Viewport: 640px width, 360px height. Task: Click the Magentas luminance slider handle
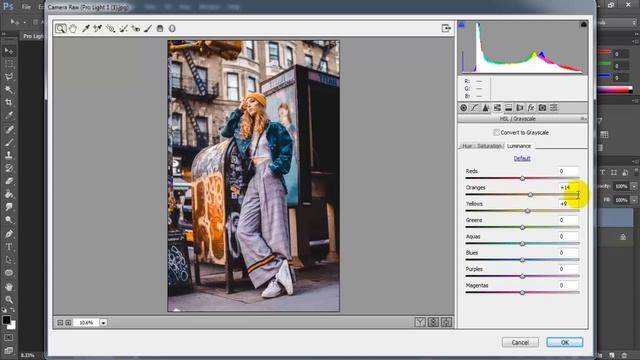coord(522,293)
